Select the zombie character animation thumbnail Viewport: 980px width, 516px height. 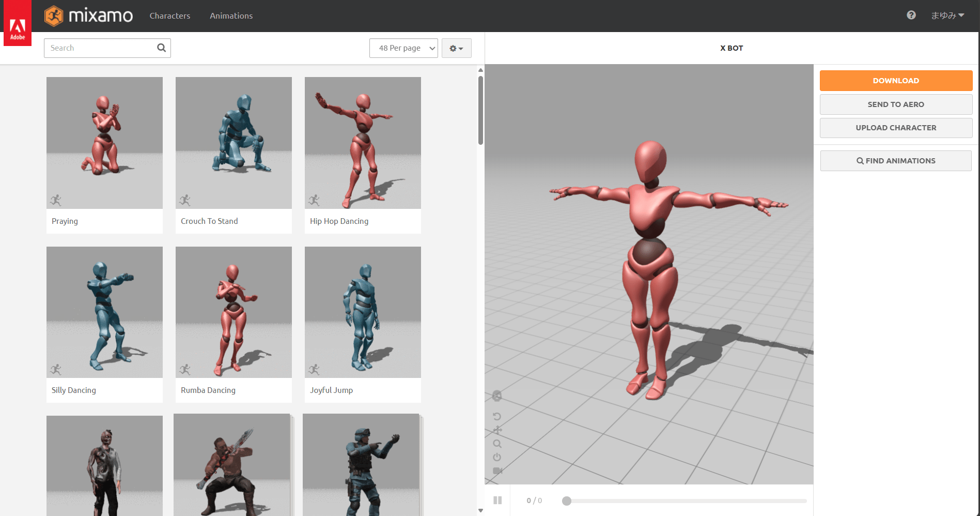coord(104,466)
